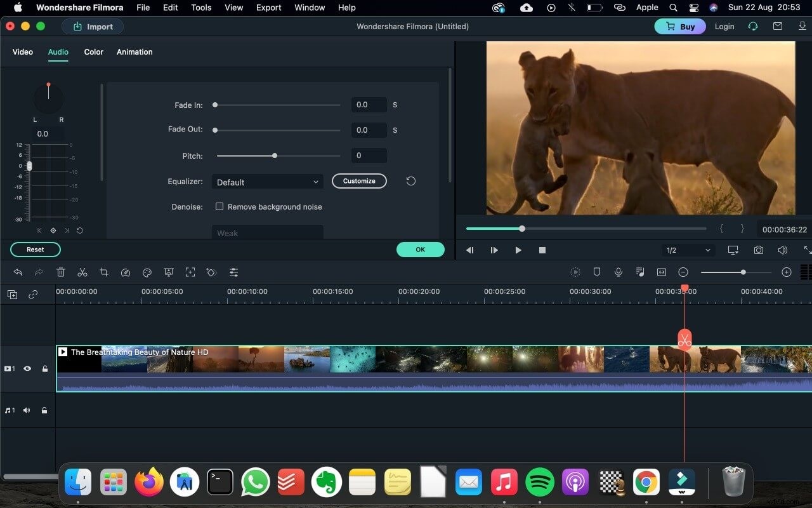The width and height of the screenshot is (812, 508).
Task: Mute the audio track
Action: click(x=26, y=410)
